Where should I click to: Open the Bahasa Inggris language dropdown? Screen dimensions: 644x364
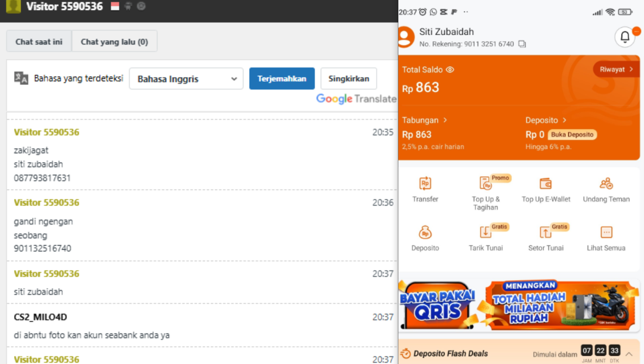(186, 79)
